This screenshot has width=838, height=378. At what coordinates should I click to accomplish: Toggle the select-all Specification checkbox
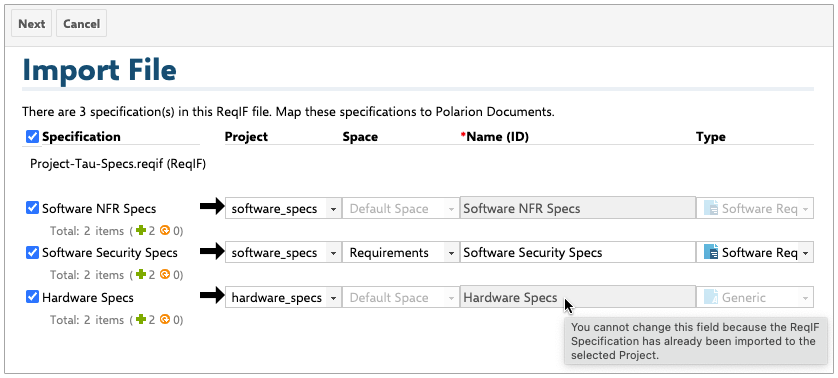[x=33, y=137]
